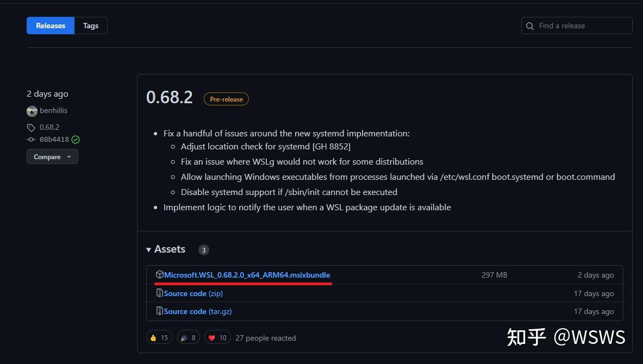Image resolution: width=643 pixels, height=364 pixels.
Task: Collapse the Assets section
Action: pos(148,249)
